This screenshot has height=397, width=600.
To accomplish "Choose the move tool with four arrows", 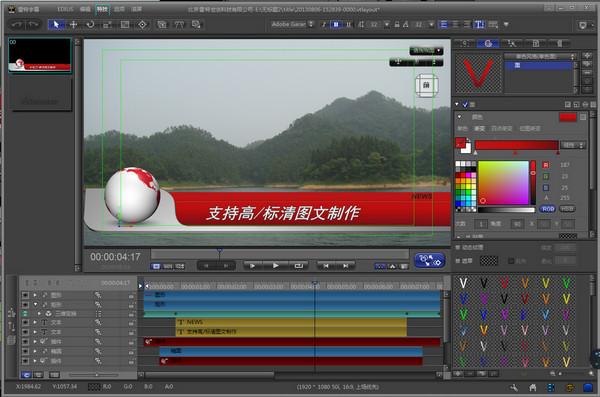I will coord(73,25).
